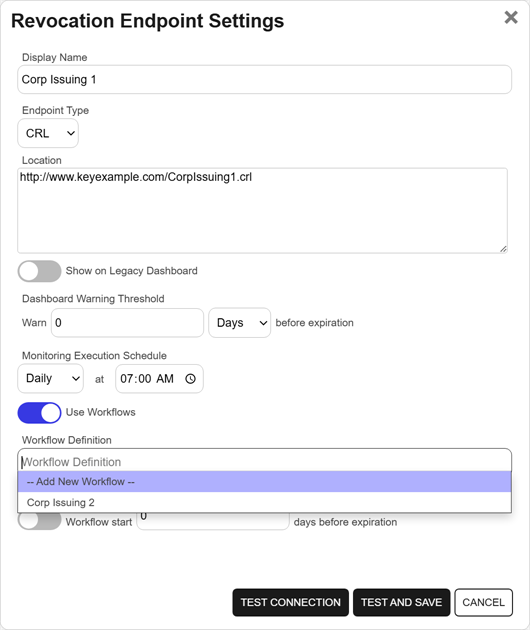Close the Revocation Endpoint Settings dialog
The height and width of the screenshot is (630, 530).
511,17
